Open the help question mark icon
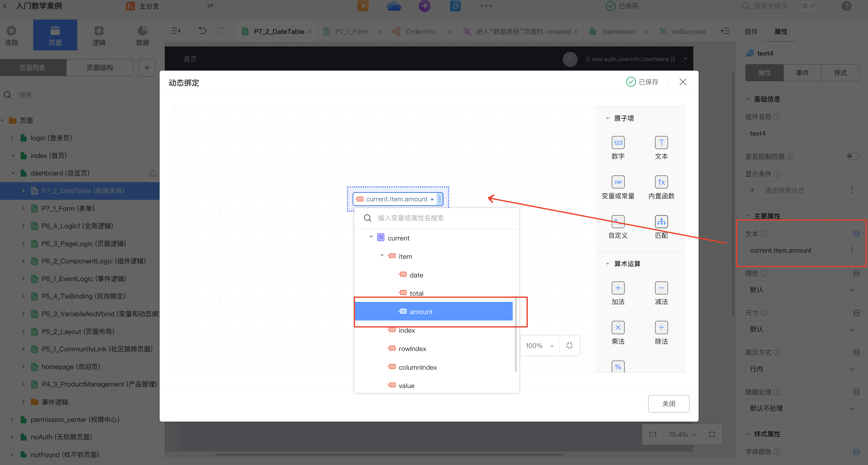Viewport: 868px width, 465px height. [x=846, y=6]
